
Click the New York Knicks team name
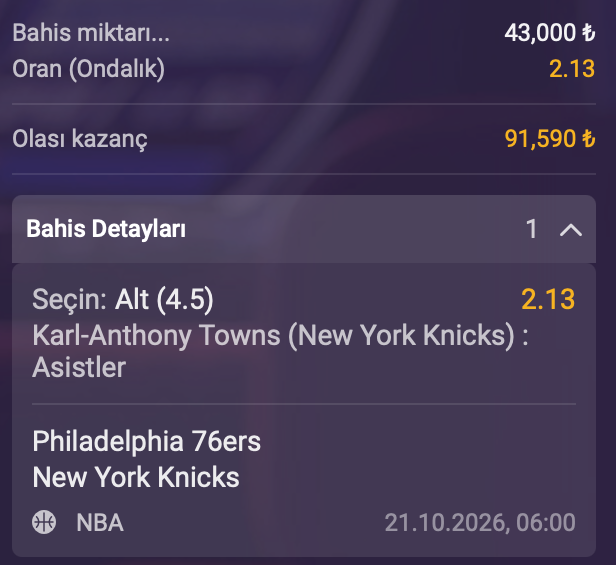click(x=136, y=477)
